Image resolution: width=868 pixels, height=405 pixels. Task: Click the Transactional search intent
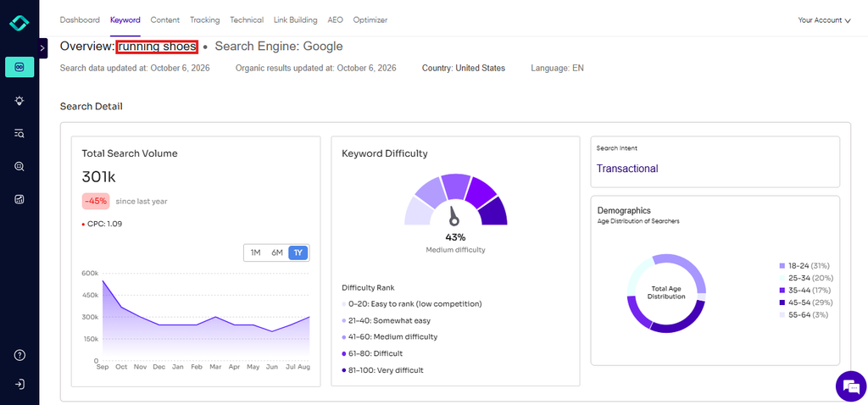click(x=627, y=169)
